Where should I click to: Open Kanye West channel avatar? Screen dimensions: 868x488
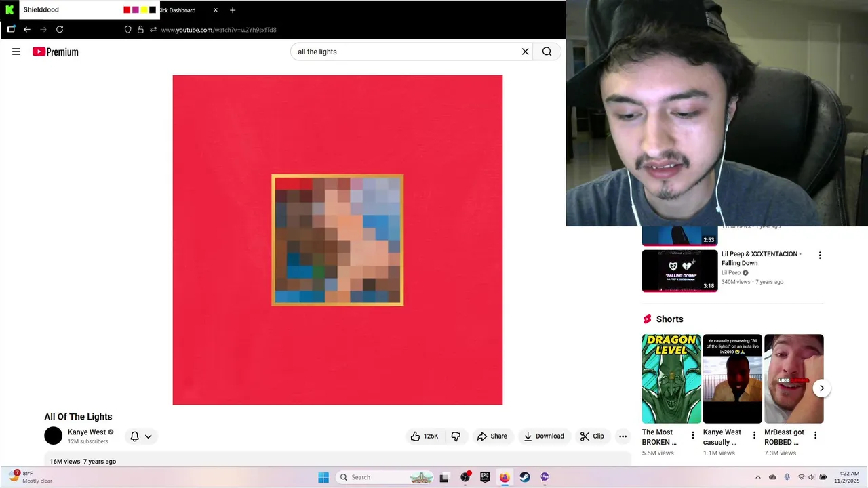point(53,436)
